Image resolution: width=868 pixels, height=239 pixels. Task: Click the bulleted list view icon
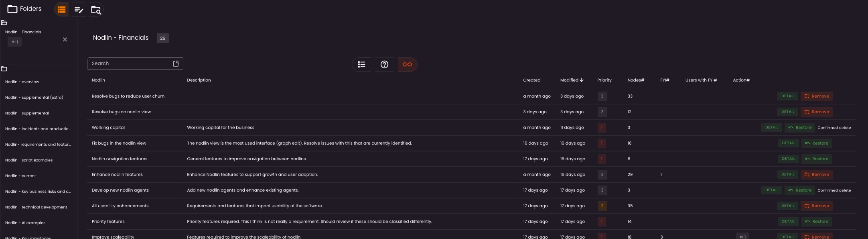[361, 64]
